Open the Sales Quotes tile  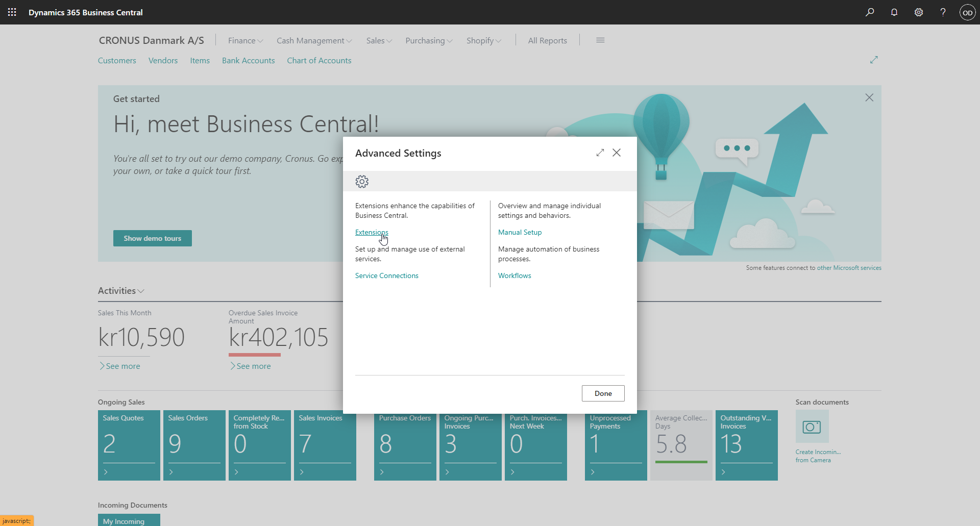pyautogui.click(x=129, y=445)
